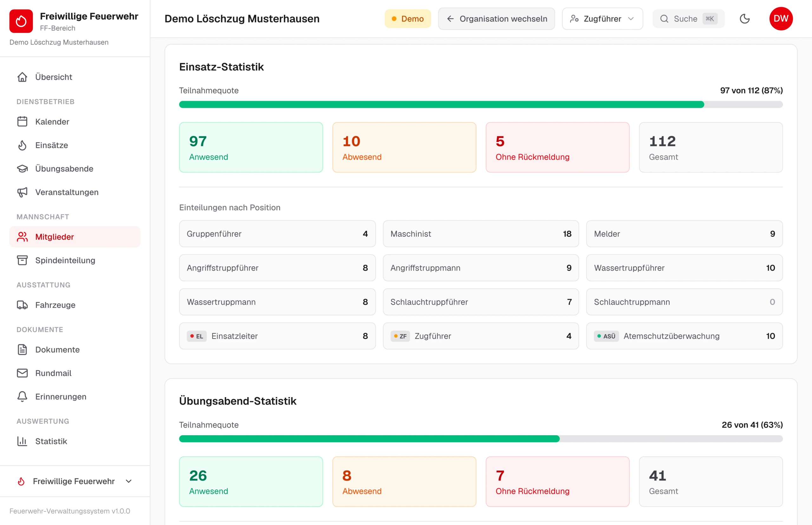The height and width of the screenshot is (525, 812).
Task: Click the Kalender calendar icon
Action: [23, 122]
